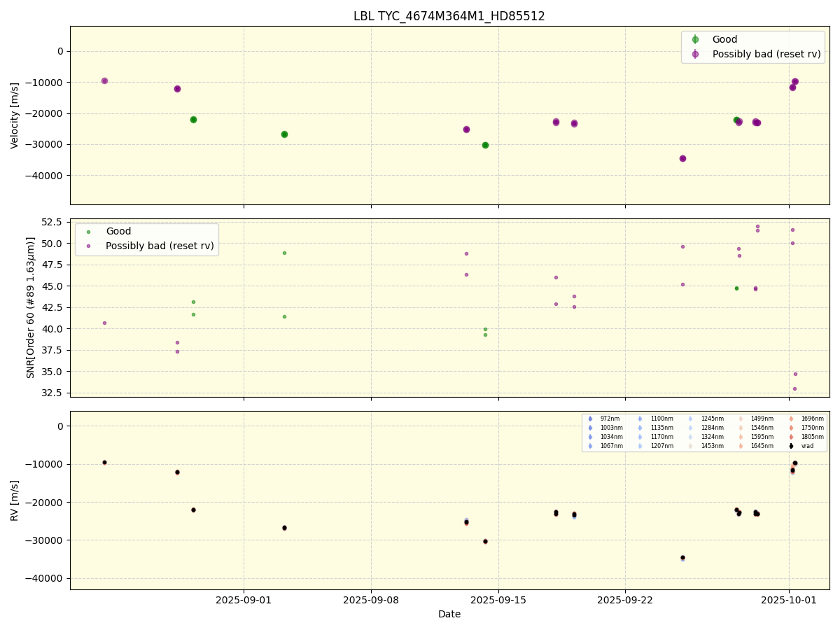Click the lowest velocity point near -35000 in top panel
The width and height of the screenshot is (840, 630).
(x=682, y=158)
